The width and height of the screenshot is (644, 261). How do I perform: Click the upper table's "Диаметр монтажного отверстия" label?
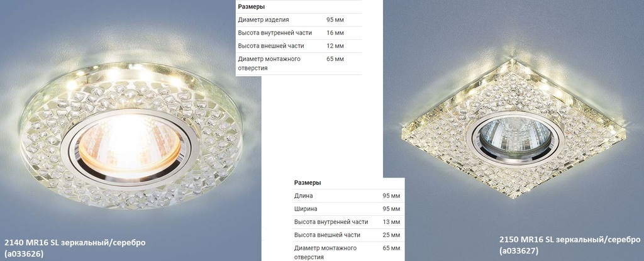[269, 63]
